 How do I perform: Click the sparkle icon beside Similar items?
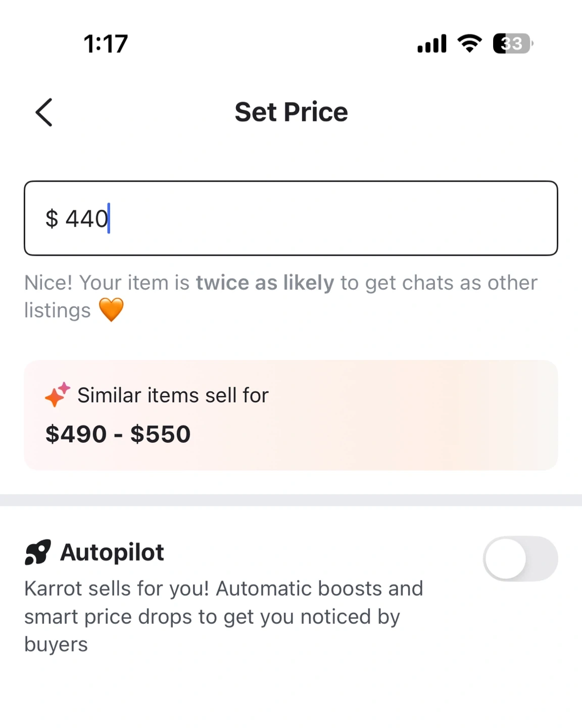point(57,394)
